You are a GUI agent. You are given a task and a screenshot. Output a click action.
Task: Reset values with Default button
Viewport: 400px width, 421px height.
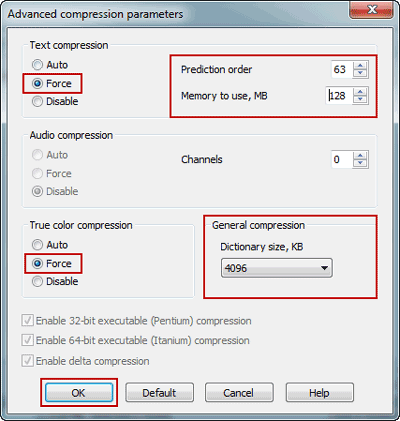click(x=159, y=393)
